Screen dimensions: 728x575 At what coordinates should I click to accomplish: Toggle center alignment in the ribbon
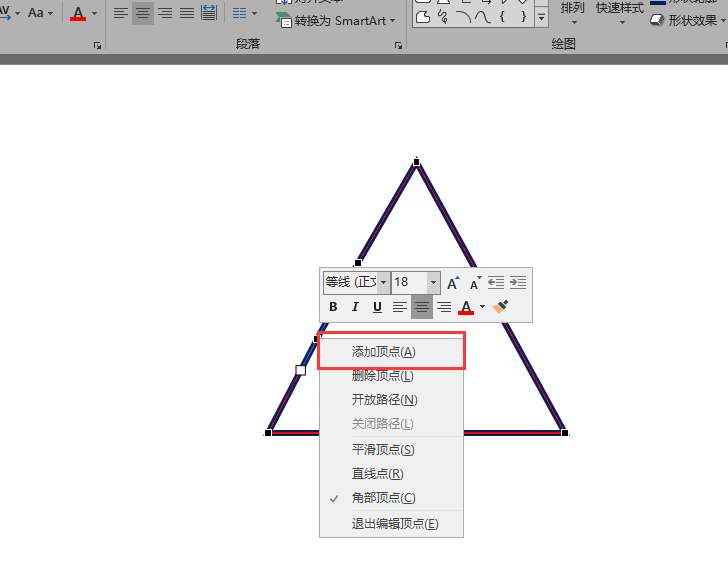143,13
